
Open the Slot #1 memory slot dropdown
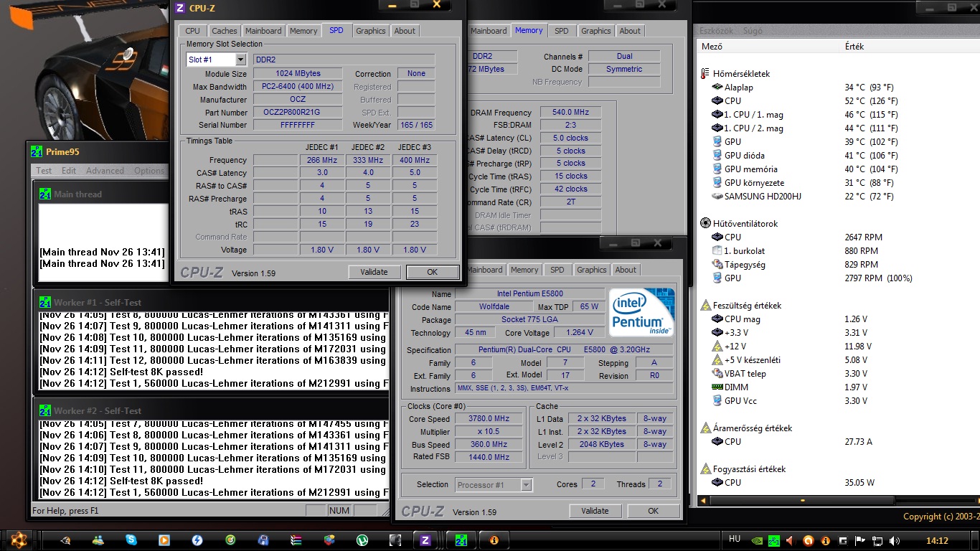tap(240, 60)
